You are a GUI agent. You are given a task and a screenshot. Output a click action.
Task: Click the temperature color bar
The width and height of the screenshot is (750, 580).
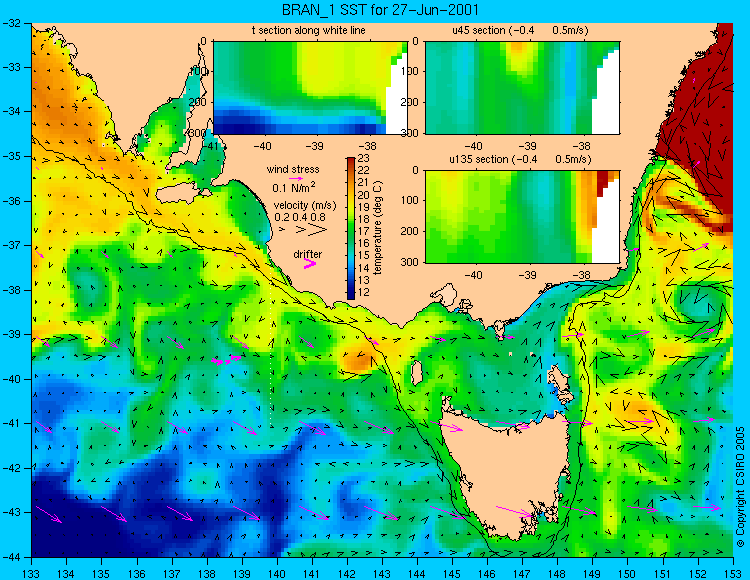click(x=351, y=229)
